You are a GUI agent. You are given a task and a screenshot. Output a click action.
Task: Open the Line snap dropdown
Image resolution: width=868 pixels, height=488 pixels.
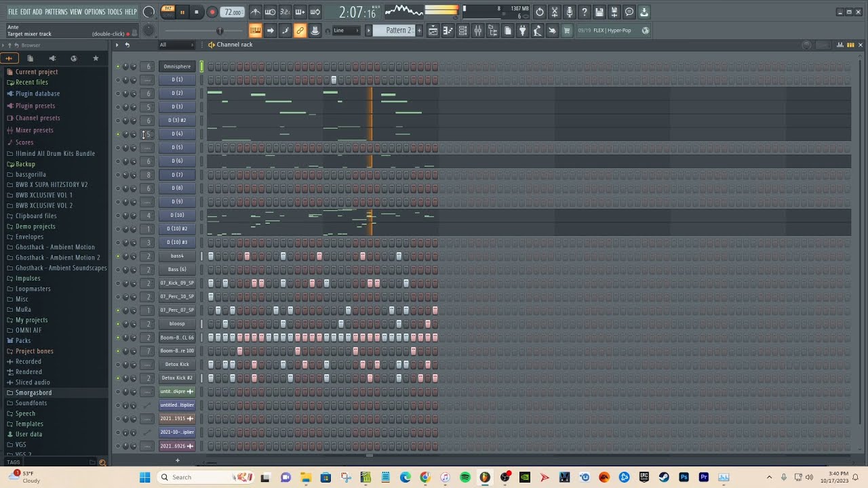point(347,30)
